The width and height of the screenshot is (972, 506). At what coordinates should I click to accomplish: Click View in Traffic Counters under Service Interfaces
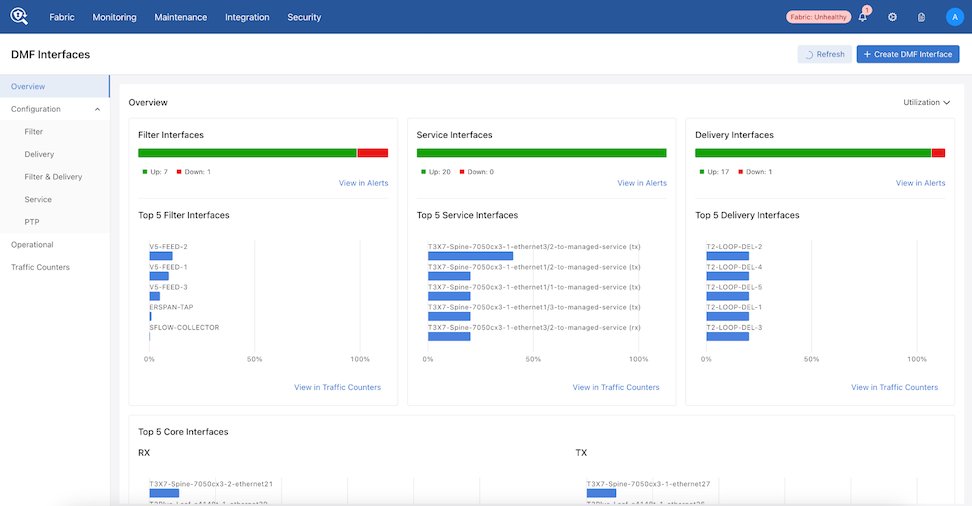click(x=615, y=387)
